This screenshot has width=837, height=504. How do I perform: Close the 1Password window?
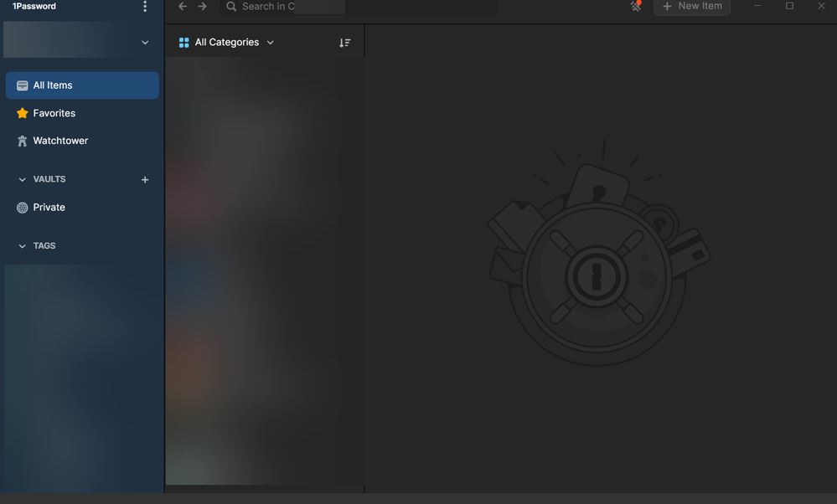click(x=821, y=7)
